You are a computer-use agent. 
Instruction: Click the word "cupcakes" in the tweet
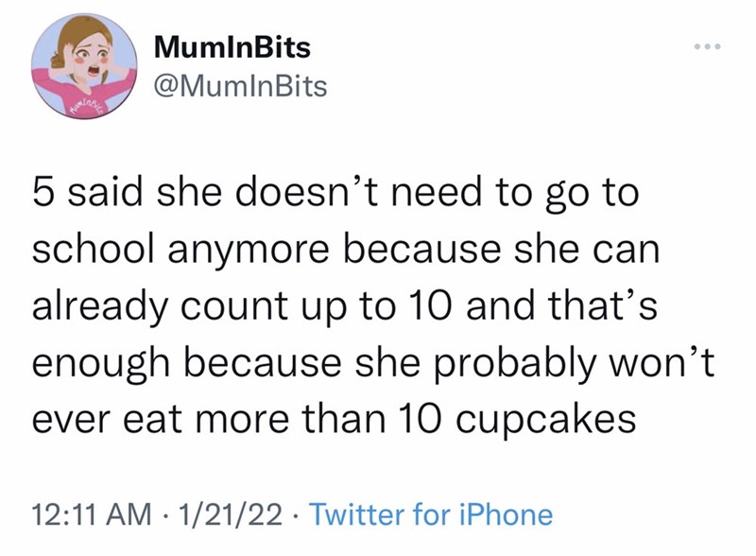tap(546, 416)
